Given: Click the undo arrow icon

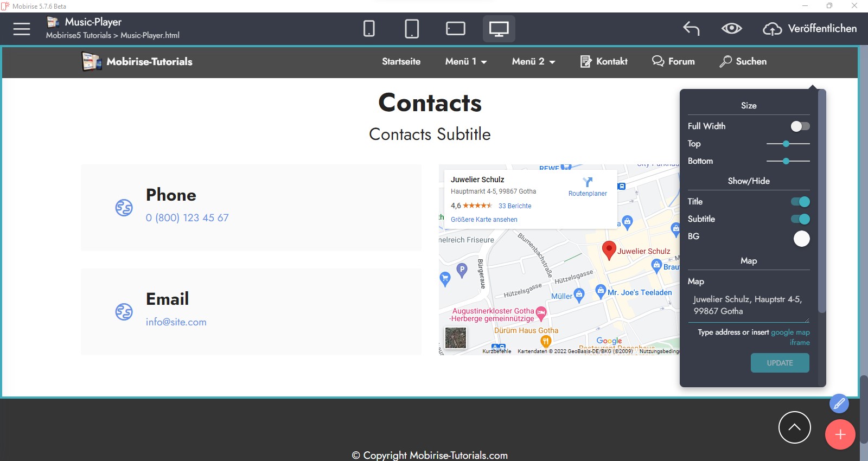Looking at the screenshot, I should [691, 29].
